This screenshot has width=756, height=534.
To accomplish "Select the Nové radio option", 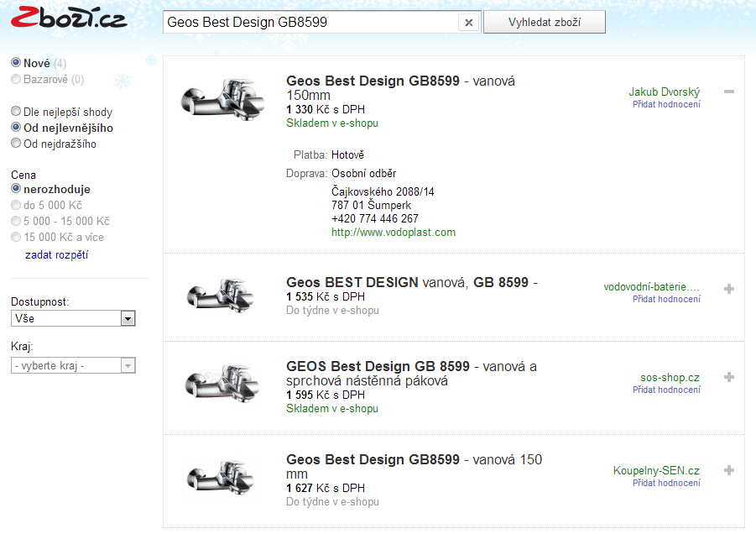I will pos(16,63).
